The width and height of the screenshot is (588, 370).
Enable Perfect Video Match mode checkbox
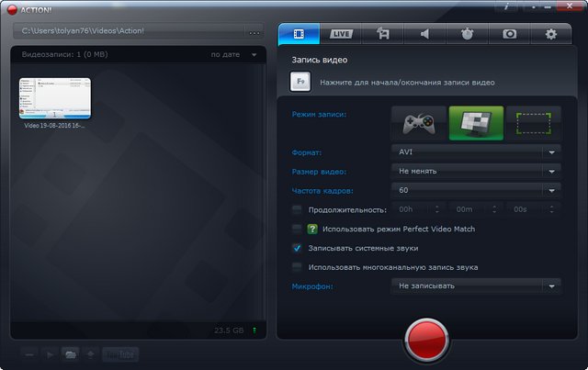297,229
